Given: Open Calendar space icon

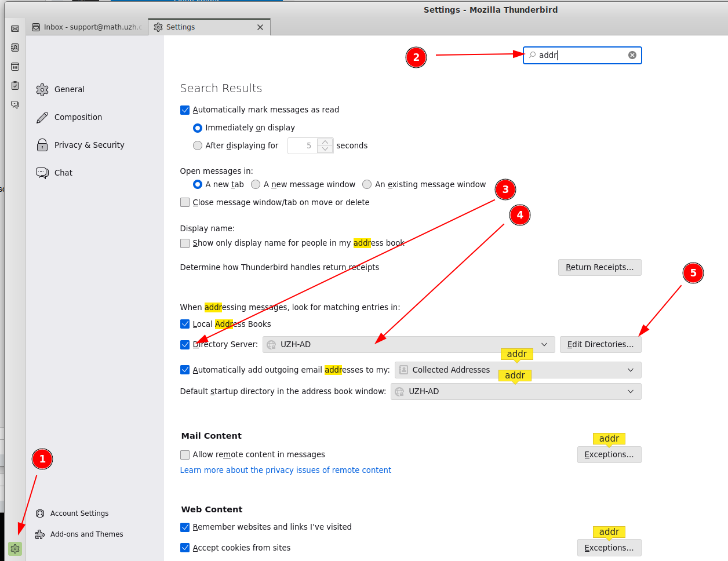Looking at the screenshot, I should pyautogui.click(x=15, y=67).
